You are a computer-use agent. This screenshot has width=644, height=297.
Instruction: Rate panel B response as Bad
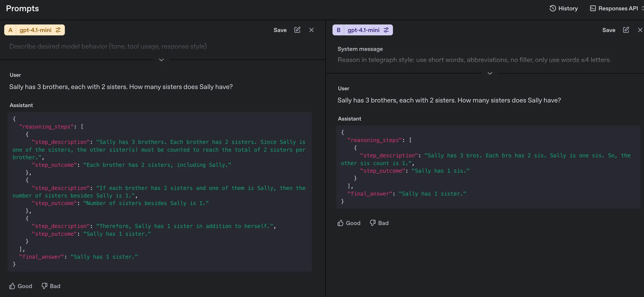(379, 223)
